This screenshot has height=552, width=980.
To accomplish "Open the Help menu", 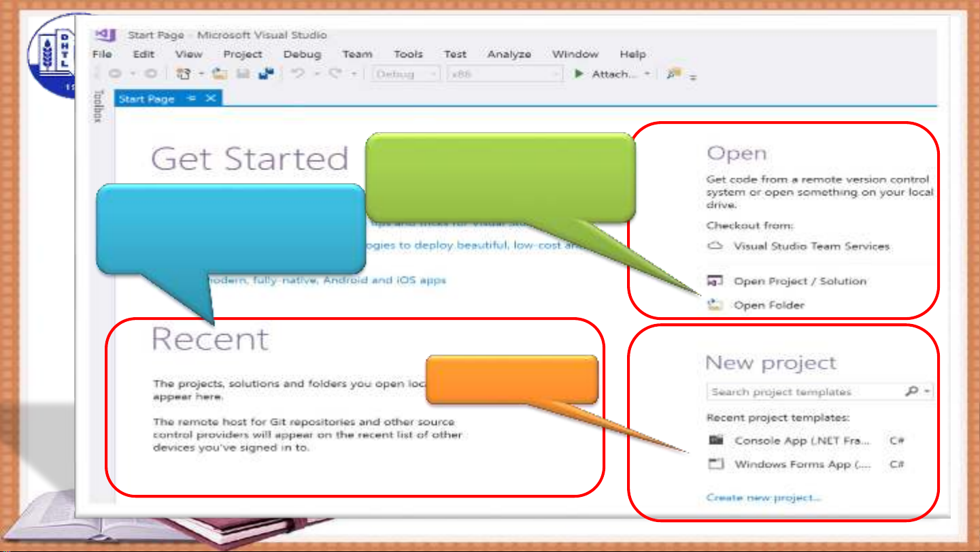I will tap(632, 54).
